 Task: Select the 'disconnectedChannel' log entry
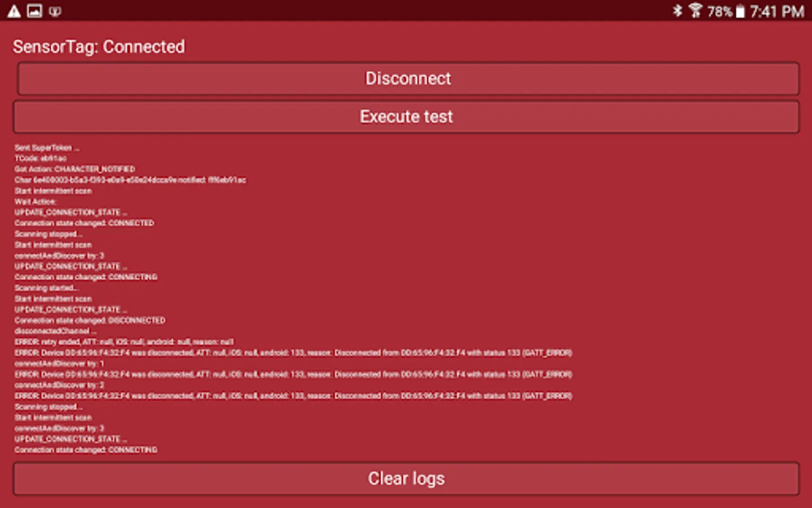pos(55,331)
